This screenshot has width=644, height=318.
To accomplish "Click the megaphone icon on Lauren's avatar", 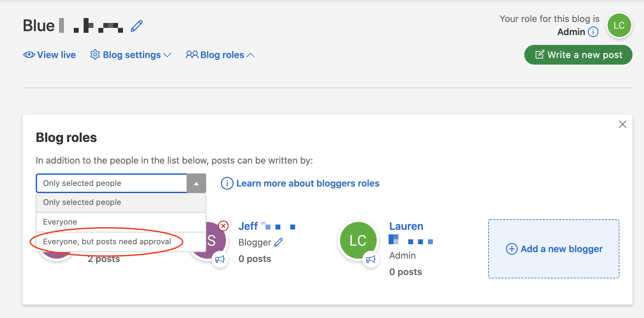I will [x=371, y=259].
